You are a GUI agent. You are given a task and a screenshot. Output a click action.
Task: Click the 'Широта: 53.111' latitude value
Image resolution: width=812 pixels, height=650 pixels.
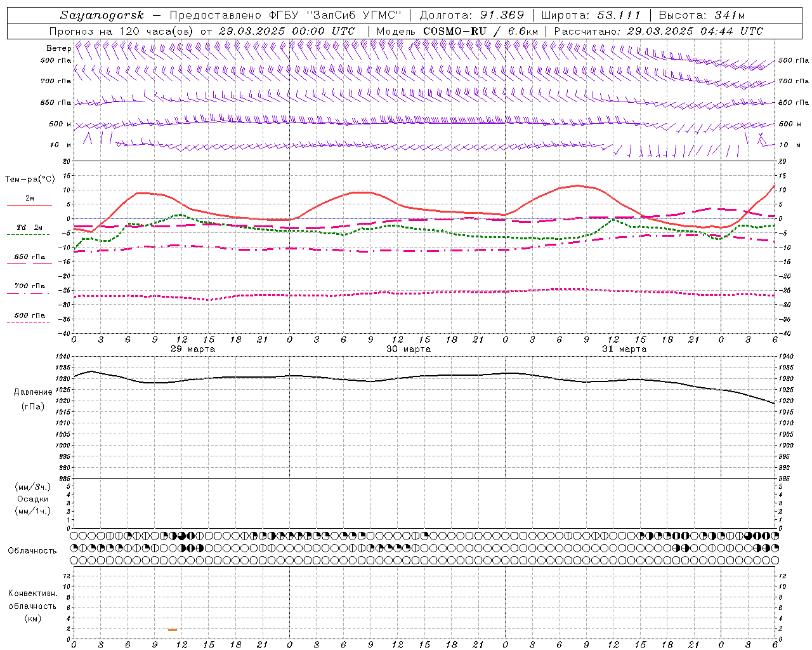591,15
